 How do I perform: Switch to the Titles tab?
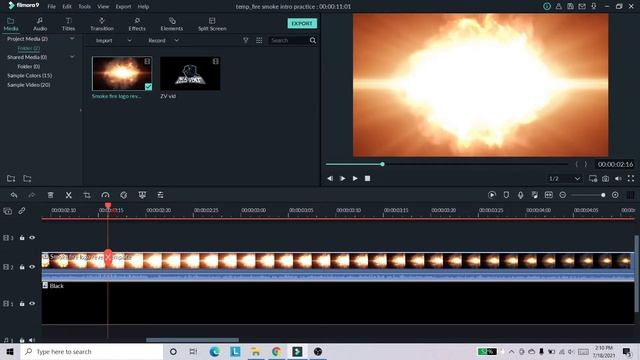pyautogui.click(x=69, y=24)
